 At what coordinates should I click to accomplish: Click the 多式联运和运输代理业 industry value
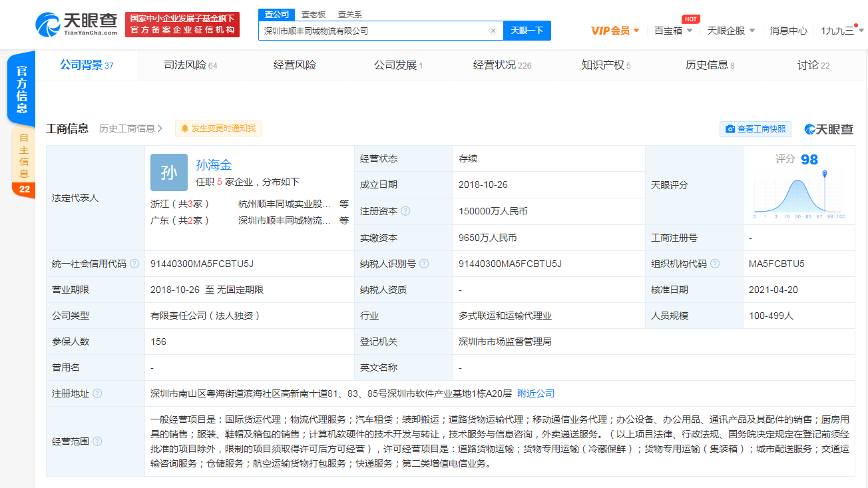click(x=505, y=316)
